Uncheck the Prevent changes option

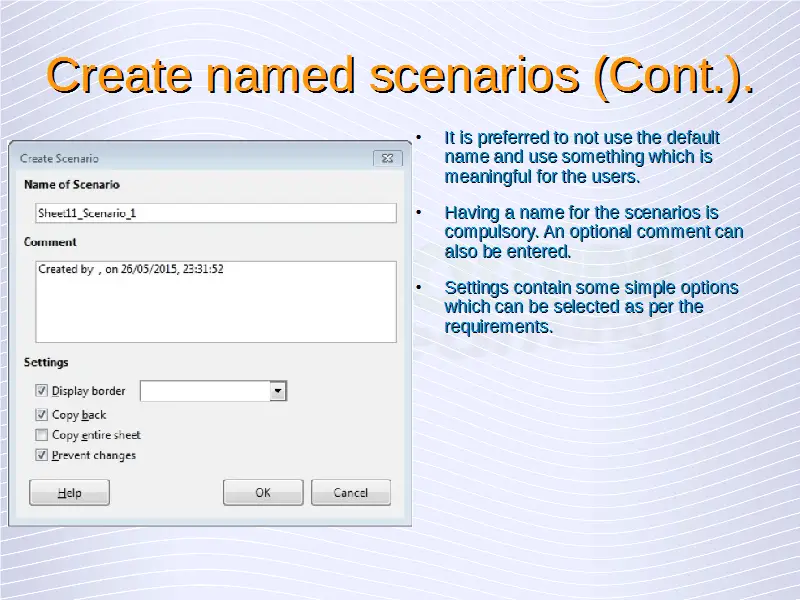tap(42, 455)
